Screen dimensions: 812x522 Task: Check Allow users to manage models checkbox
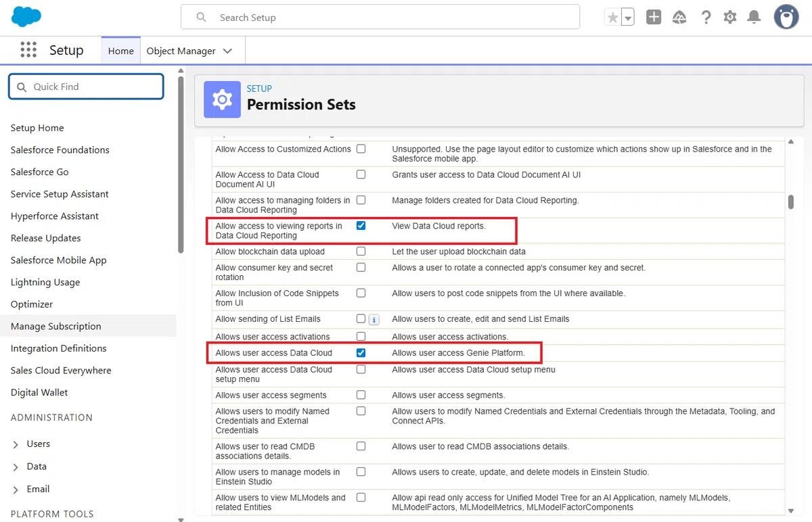(x=361, y=472)
